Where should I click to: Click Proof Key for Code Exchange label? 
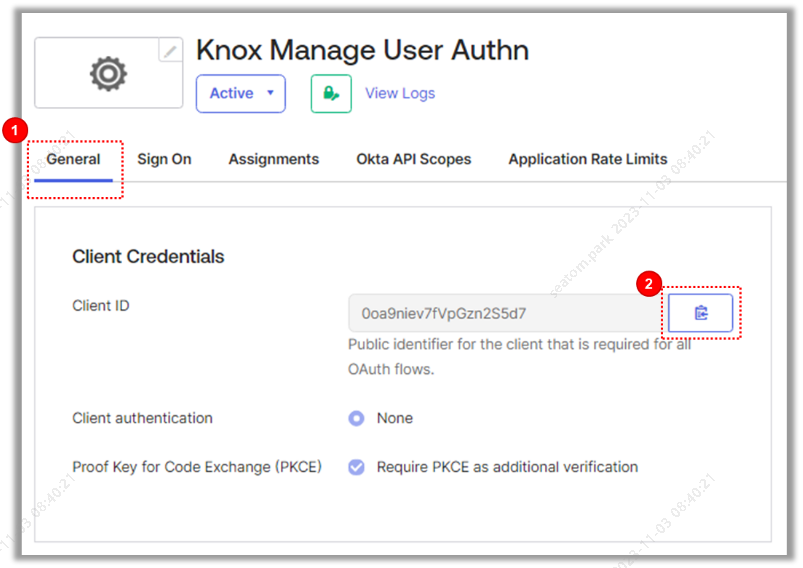[x=197, y=467]
